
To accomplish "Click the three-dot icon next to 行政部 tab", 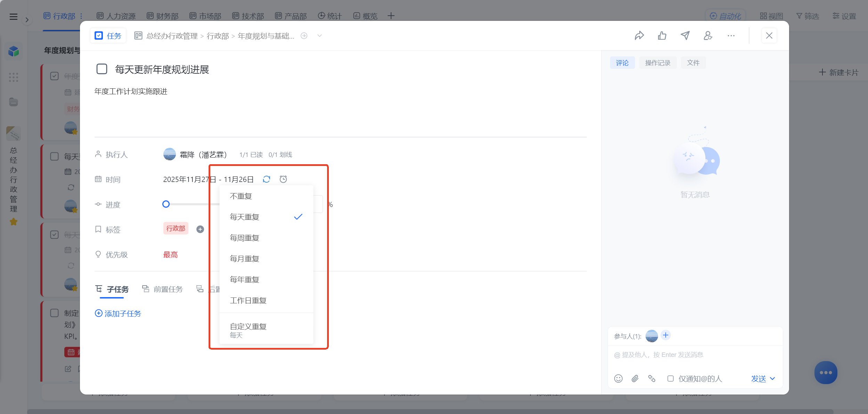I will click(81, 16).
